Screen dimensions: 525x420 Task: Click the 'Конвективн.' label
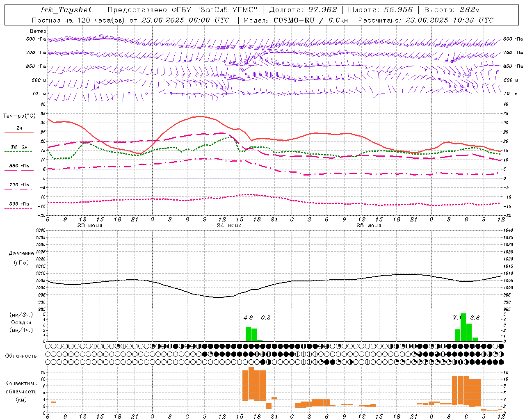(21, 383)
